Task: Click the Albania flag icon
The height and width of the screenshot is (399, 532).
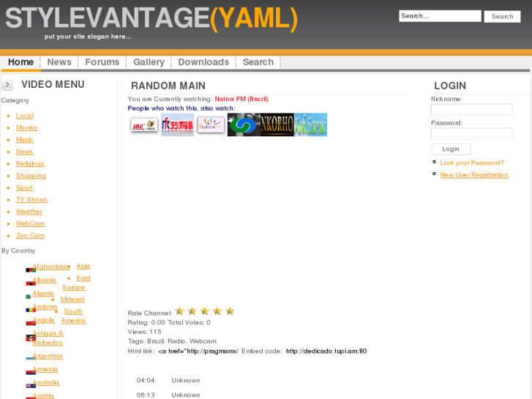Action: tap(31, 283)
